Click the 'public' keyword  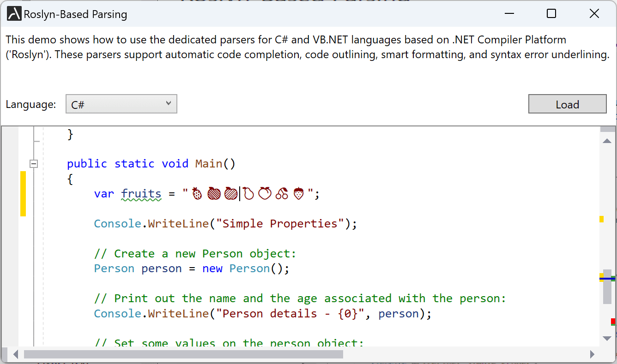(x=87, y=163)
